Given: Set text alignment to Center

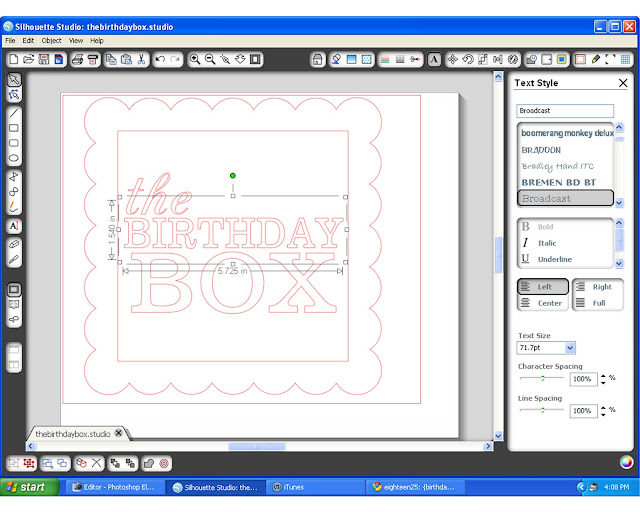Looking at the screenshot, I should point(543,303).
